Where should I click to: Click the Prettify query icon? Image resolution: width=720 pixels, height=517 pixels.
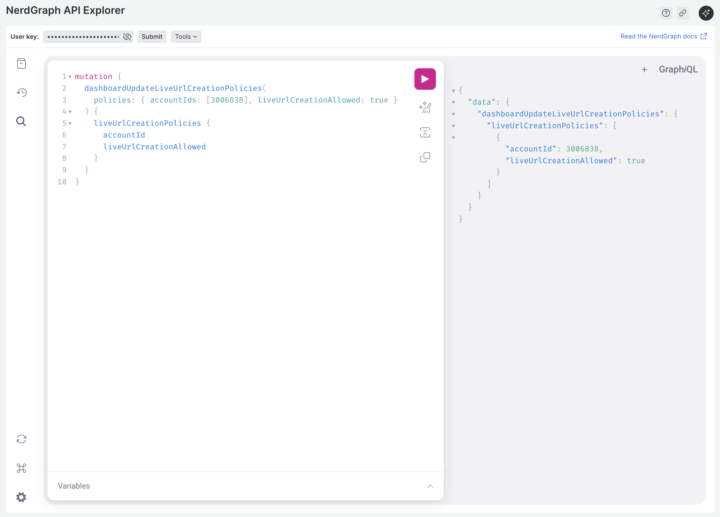click(425, 107)
